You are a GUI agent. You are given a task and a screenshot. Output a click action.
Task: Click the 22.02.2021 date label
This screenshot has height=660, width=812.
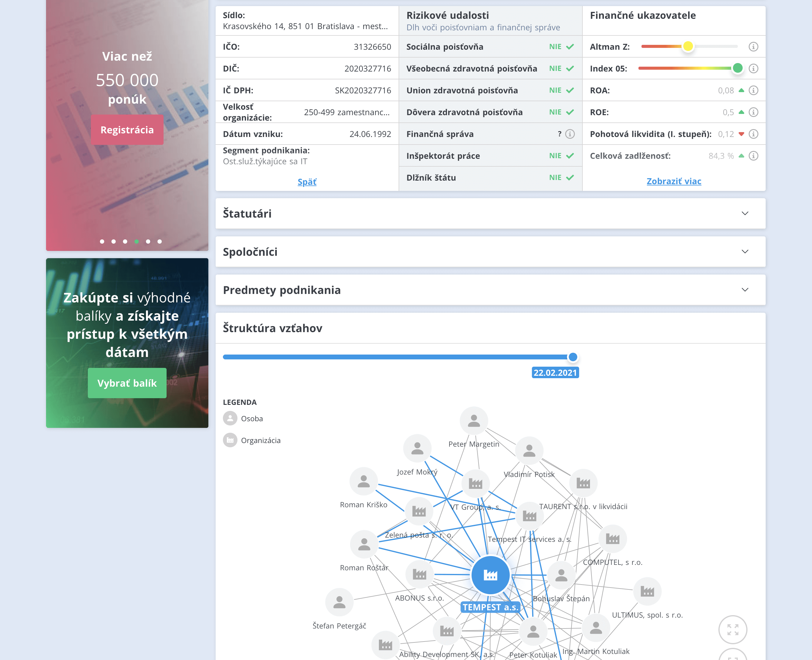click(555, 373)
